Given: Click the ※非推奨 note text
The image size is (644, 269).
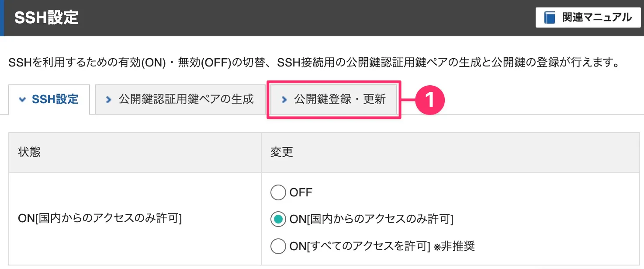Looking at the screenshot, I should [x=454, y=246].
